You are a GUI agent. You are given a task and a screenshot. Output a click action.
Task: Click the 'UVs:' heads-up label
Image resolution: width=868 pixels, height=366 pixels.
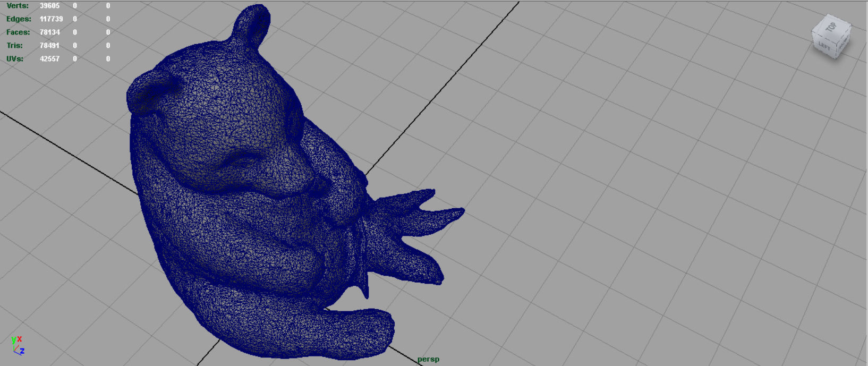coord(15,58)
